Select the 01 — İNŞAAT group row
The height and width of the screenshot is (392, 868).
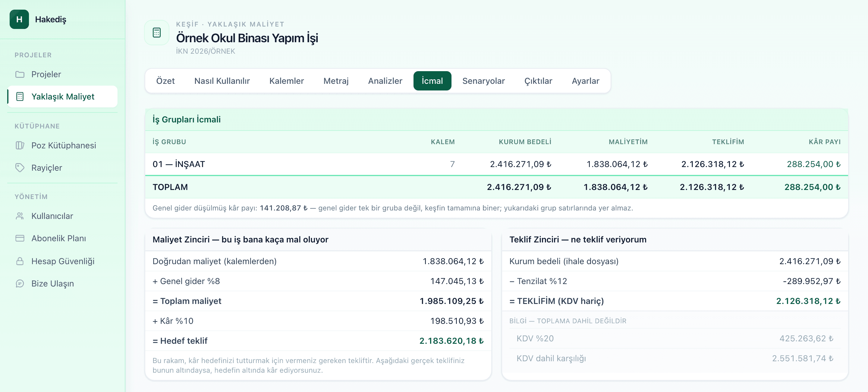tap(496, 164)
